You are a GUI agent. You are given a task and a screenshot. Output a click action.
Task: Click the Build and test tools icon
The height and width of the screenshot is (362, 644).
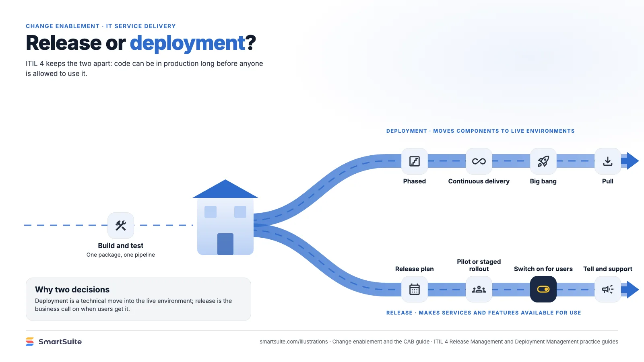121,225
